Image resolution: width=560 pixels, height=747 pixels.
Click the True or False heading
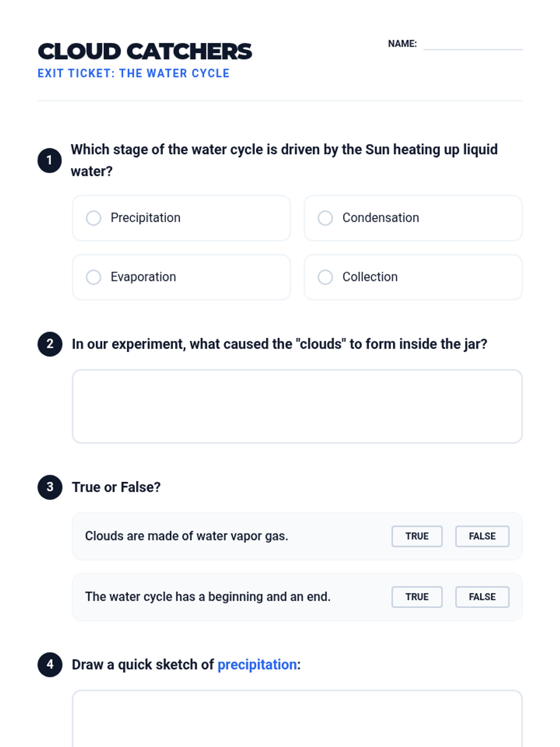[116, 487]
